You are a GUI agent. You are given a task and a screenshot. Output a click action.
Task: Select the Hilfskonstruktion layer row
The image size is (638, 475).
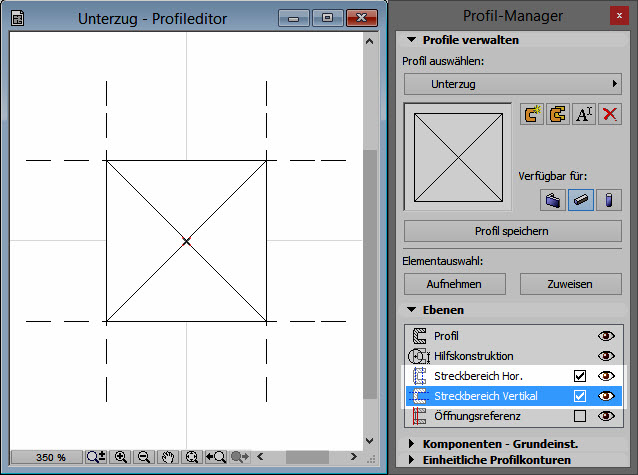tap(514, 356)
